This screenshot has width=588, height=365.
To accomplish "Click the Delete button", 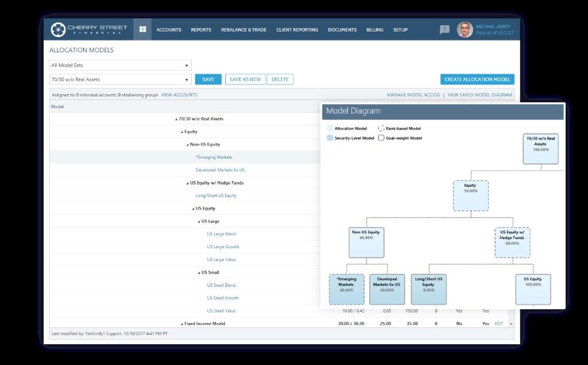I will point(280,79).
